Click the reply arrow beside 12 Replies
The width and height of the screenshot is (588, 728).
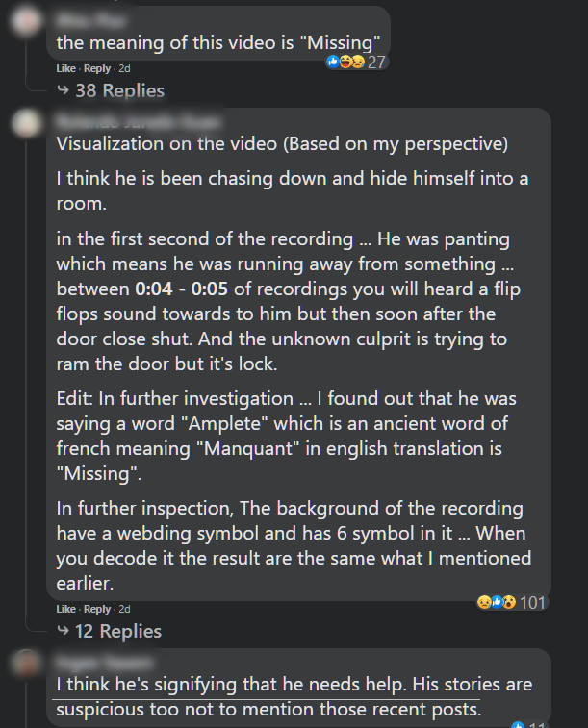click(x=63, y=630)
